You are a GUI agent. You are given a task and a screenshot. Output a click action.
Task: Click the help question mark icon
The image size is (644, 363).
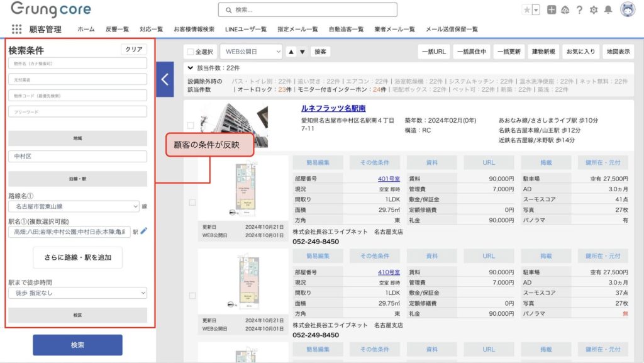point(579,9)
